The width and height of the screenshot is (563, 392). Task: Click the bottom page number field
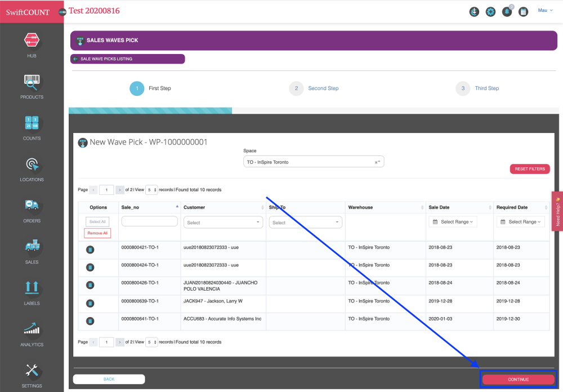[106, 342]
